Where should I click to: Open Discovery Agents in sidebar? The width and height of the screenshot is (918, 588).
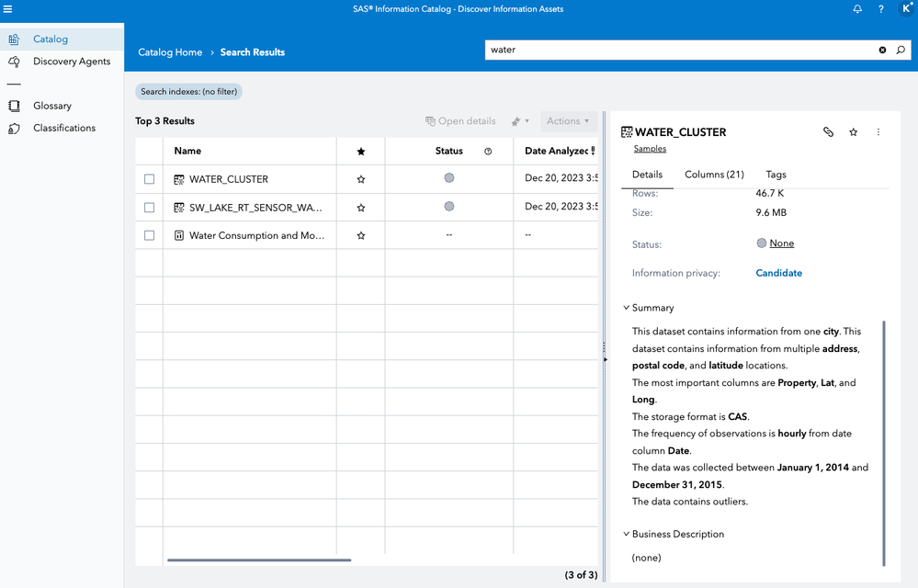(x=62, y=62)
